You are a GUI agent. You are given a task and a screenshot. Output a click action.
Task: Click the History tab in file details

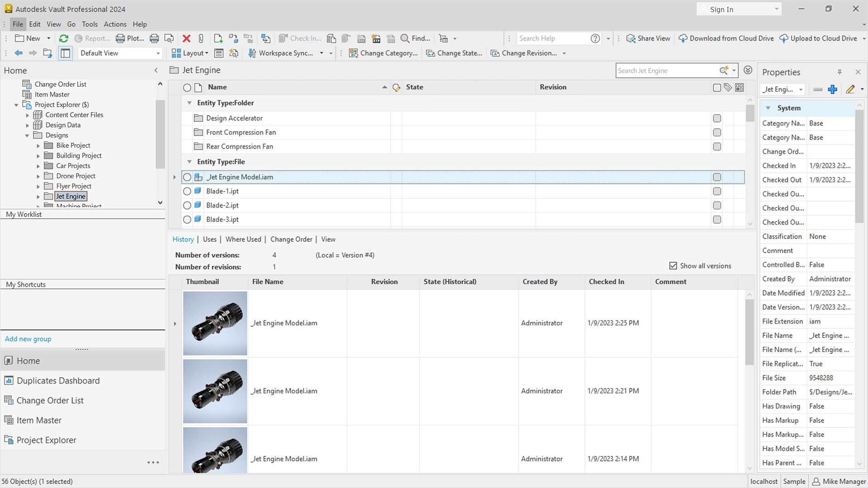183,239
